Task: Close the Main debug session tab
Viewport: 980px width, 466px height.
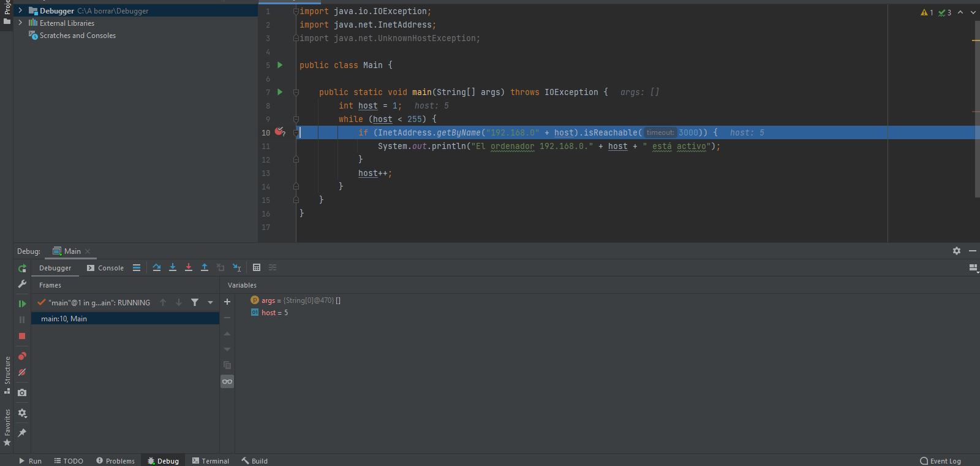Action: click(88, 251)
